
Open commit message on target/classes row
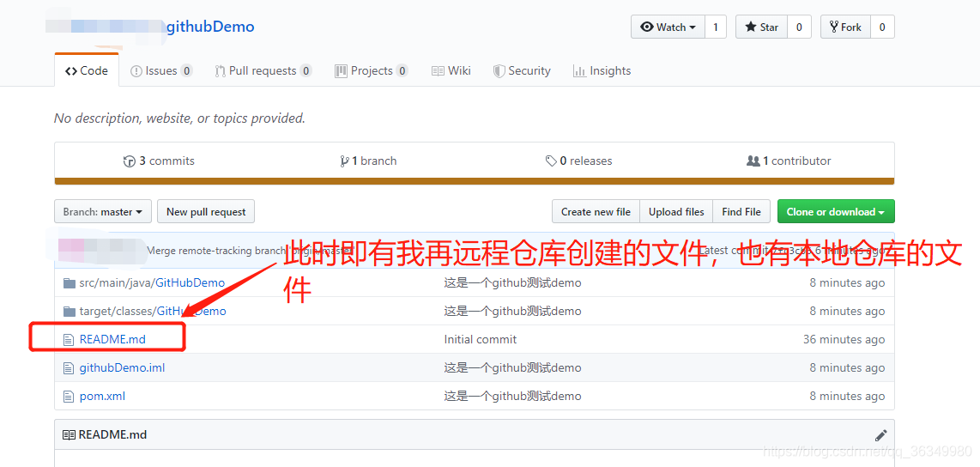[512, 311]
